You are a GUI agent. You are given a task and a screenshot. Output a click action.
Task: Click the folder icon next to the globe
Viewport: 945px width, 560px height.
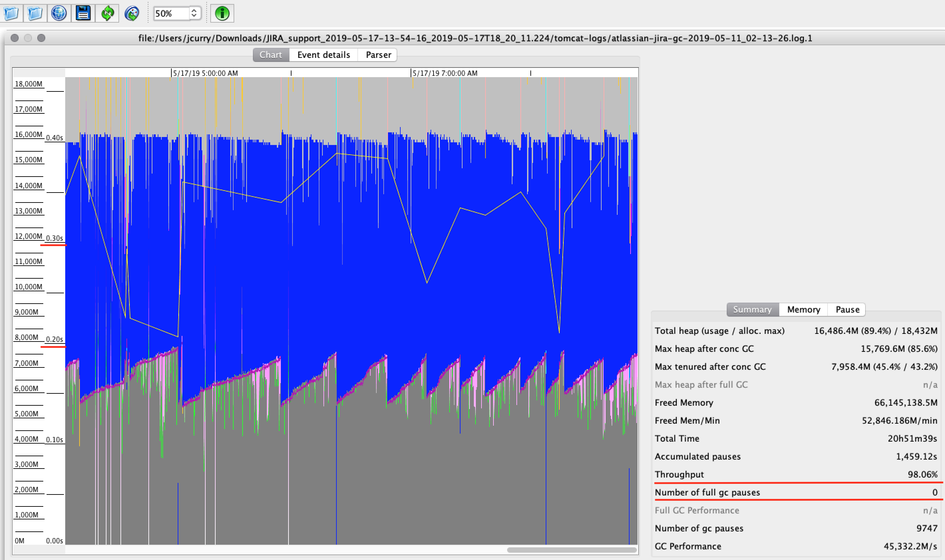tap(35, 13)
